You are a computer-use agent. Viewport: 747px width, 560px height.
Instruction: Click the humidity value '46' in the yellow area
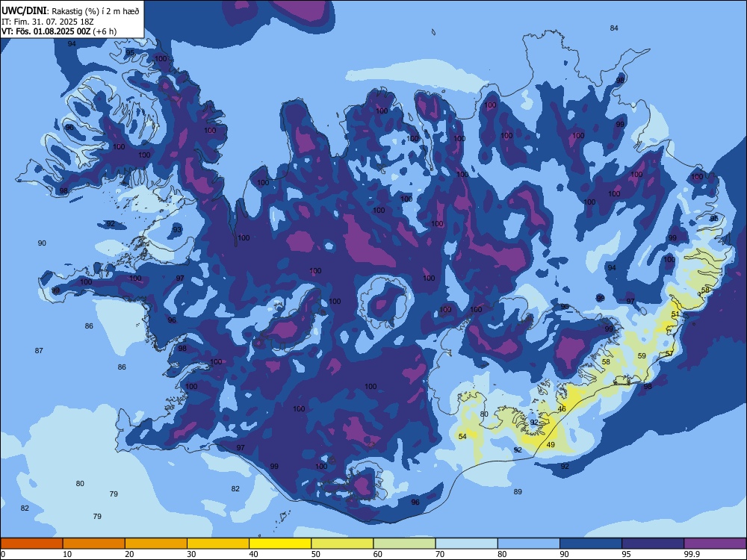[x=562, y=409]
